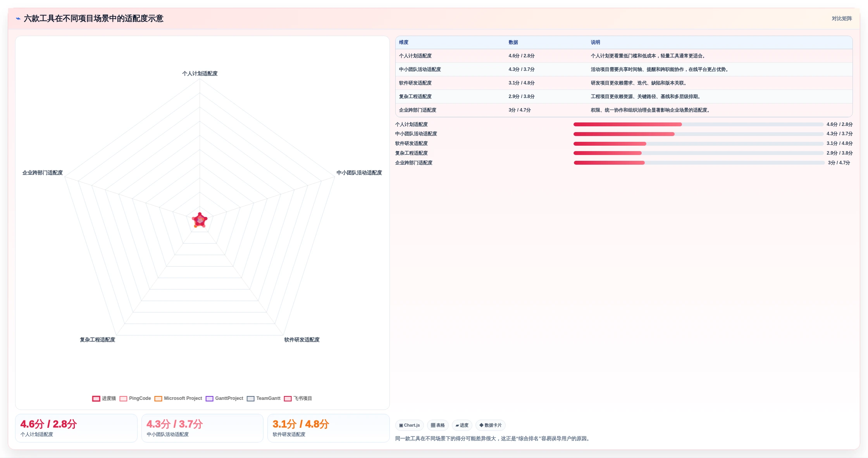Open the 4.3分 / 3.7分 data card

point(202,428)
